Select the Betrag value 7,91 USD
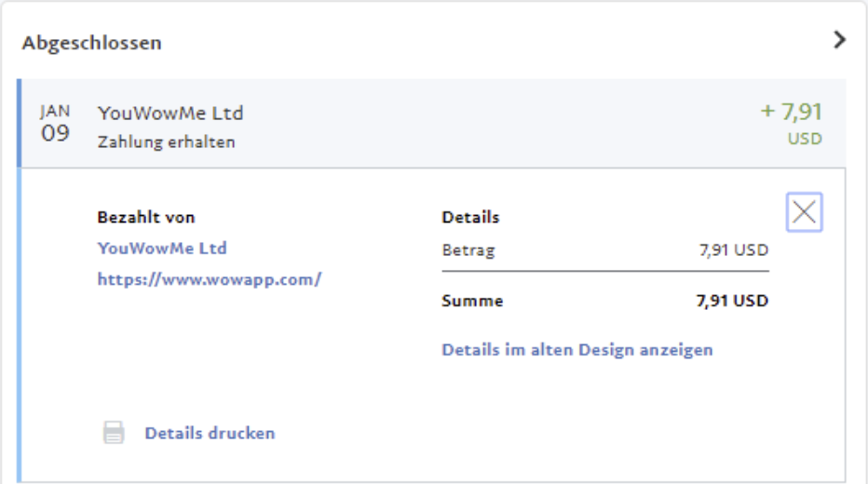Screen dimensions: 868x484 [x=734, y=249]
